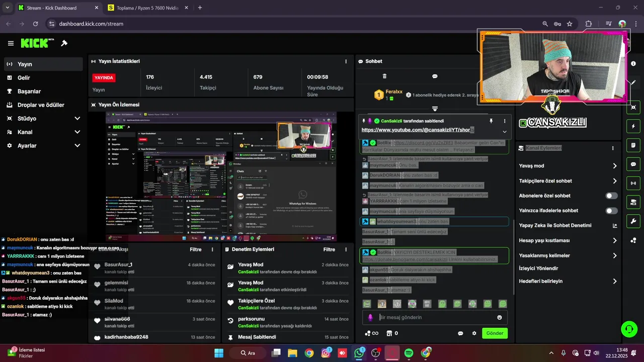The image size is (644, 362).
Task: Expand Yasaklanmış kelimeler option
Action: point(568,255)
